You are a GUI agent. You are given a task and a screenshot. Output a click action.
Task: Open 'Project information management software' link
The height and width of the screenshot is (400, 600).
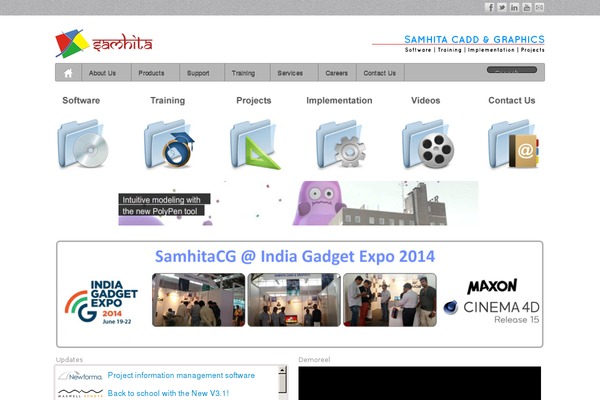pyautogui.click(x=181, y=376)
